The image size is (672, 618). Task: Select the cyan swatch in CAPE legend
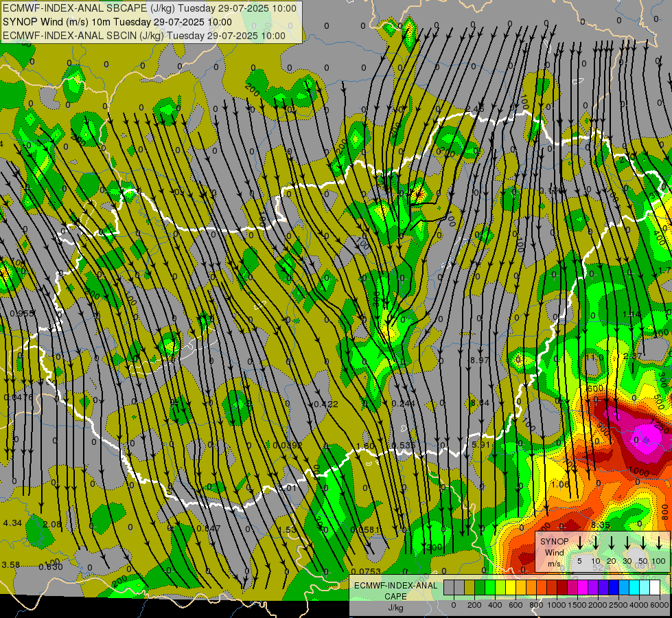[634, 588]
